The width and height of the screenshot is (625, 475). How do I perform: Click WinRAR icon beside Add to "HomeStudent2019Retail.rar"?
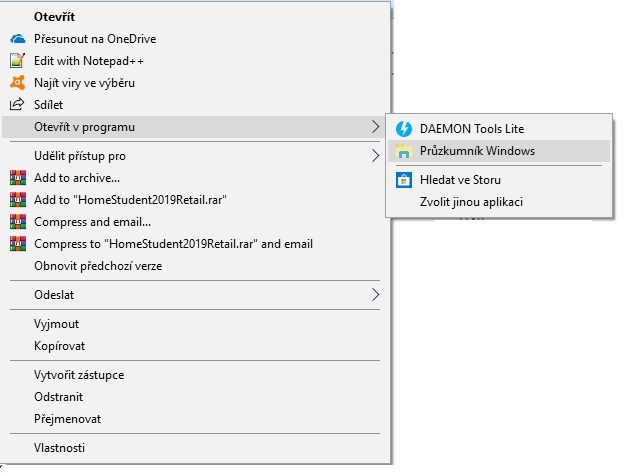pyautogui.click(x=18, y=200)
